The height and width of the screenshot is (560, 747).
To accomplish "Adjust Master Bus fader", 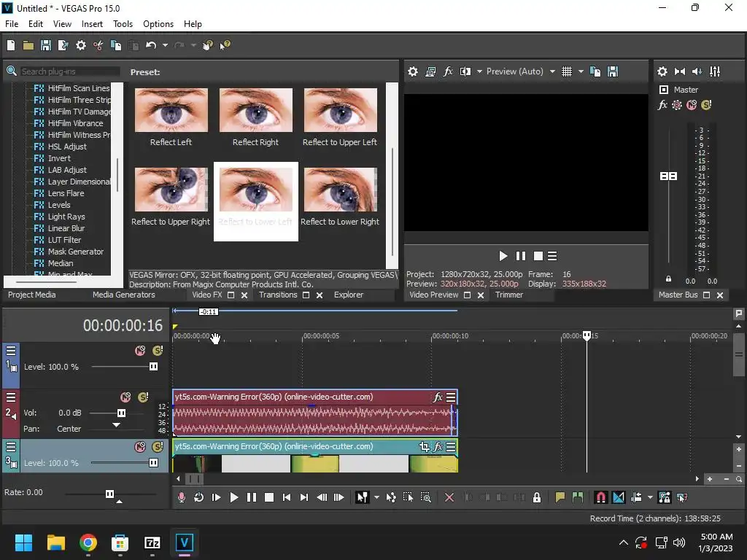I will pyautogui.click(x=668, y=176).
